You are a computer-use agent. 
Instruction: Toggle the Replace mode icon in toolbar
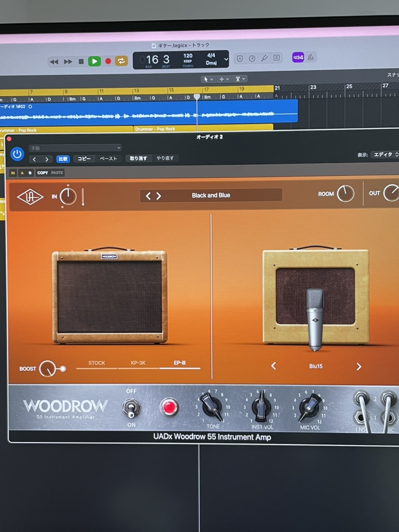point(240,58)
